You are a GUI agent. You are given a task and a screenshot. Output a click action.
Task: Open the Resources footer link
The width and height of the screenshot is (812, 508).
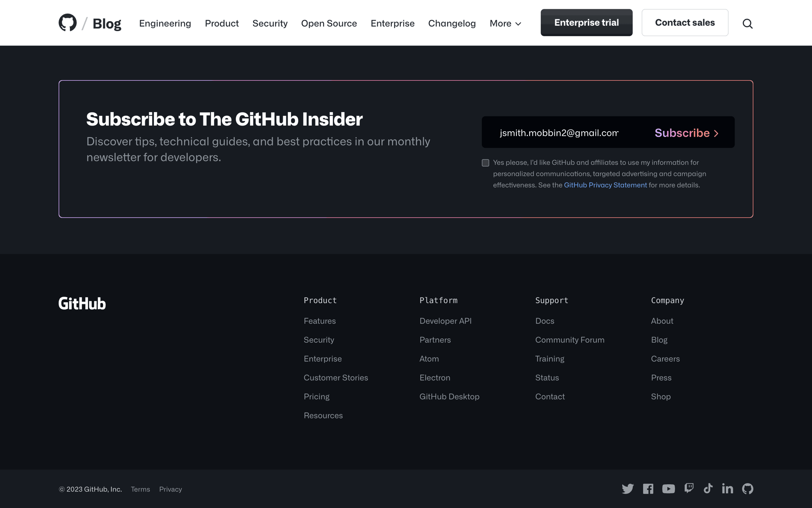323,416
